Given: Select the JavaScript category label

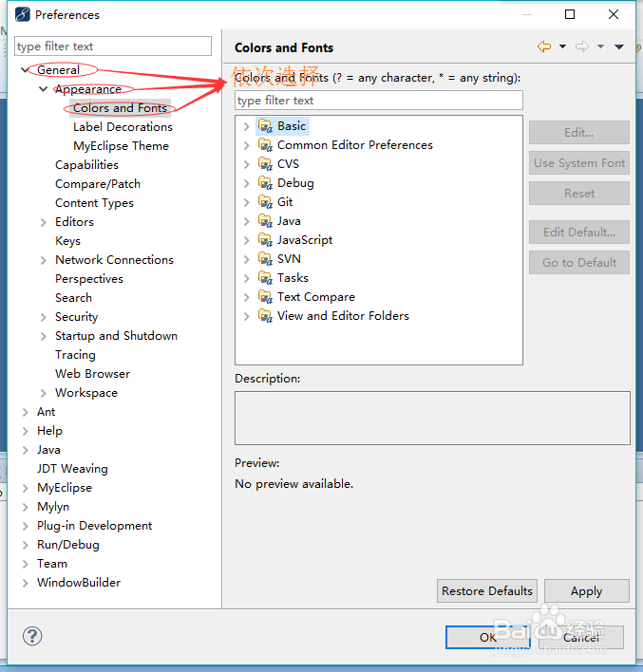Looking at the screenshot, I should (305, 240).
